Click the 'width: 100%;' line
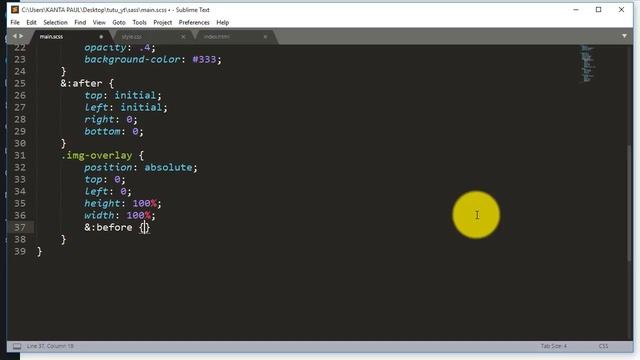This screenshot has height=360, width=640. click(x=120, y=216)
